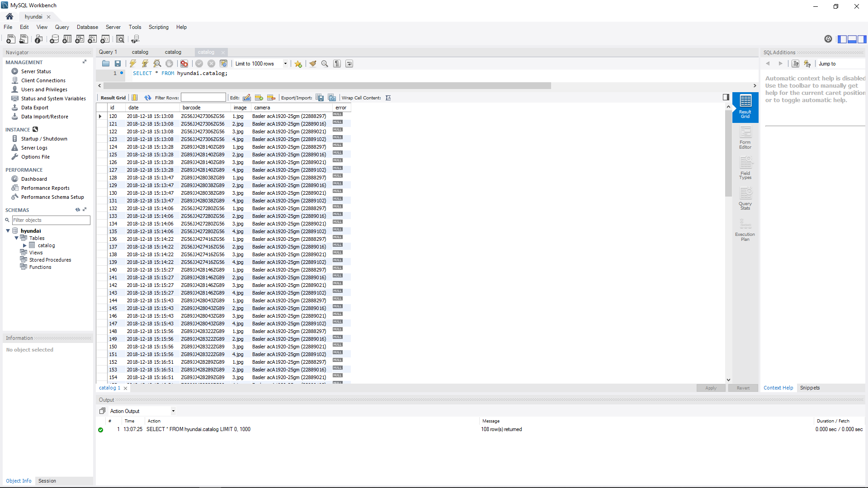Image resolution: width=868 pixels, height=488 pixels.
Task: Toggle autocommit mode icon in query toolbar
Action: 224,64
